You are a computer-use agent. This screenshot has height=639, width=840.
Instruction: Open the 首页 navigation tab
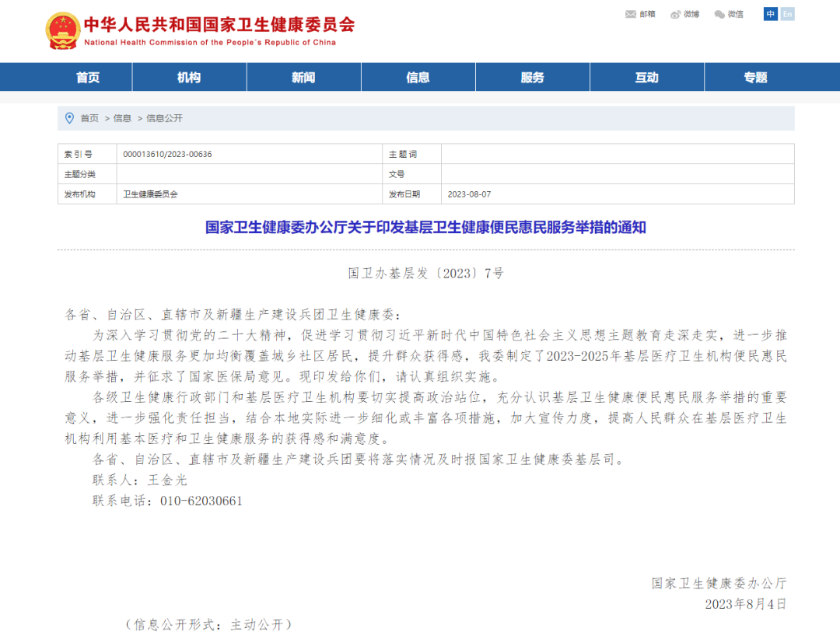point(88,77)
